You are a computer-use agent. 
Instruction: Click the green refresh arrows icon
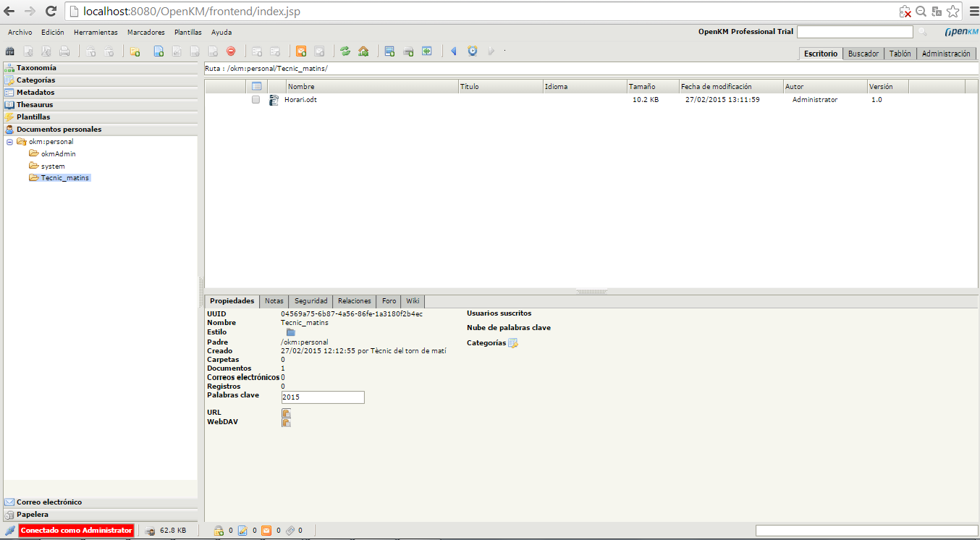click(345, 51)
